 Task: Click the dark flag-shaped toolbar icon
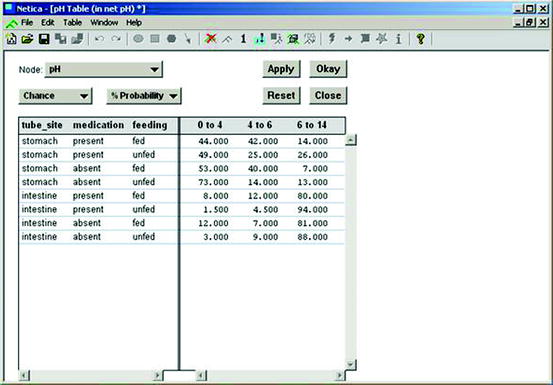pyautogui.click(x=365, y=38)
